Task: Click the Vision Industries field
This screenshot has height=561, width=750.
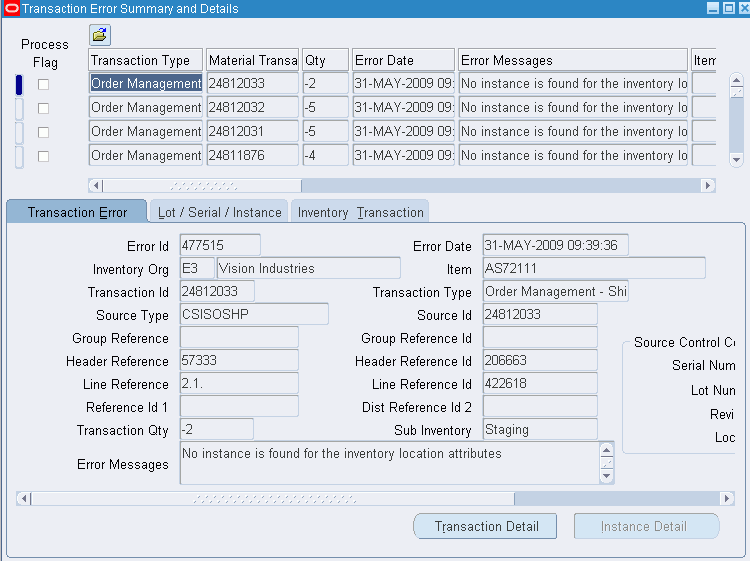Action: pyautogui.click(x=309, y=268)
